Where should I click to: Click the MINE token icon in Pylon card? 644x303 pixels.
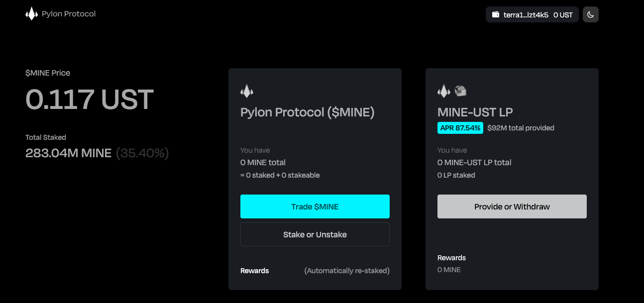tap(247, 91)
